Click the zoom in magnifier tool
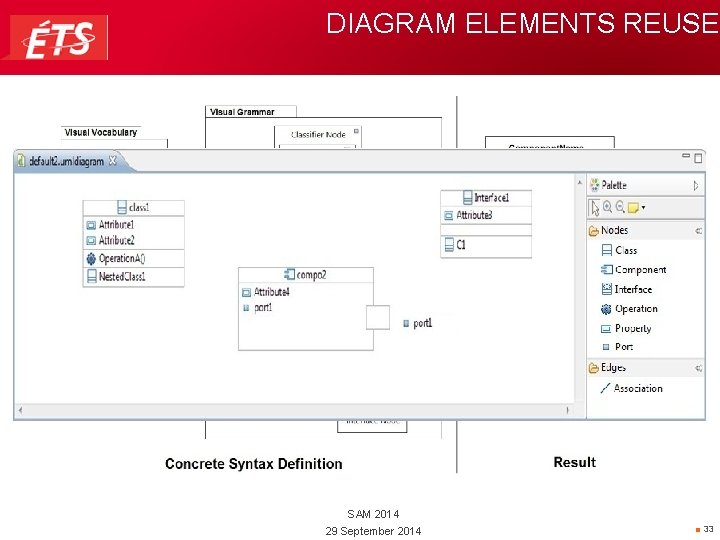This screenshot has height=540, width=720. [x=608, y=207]
